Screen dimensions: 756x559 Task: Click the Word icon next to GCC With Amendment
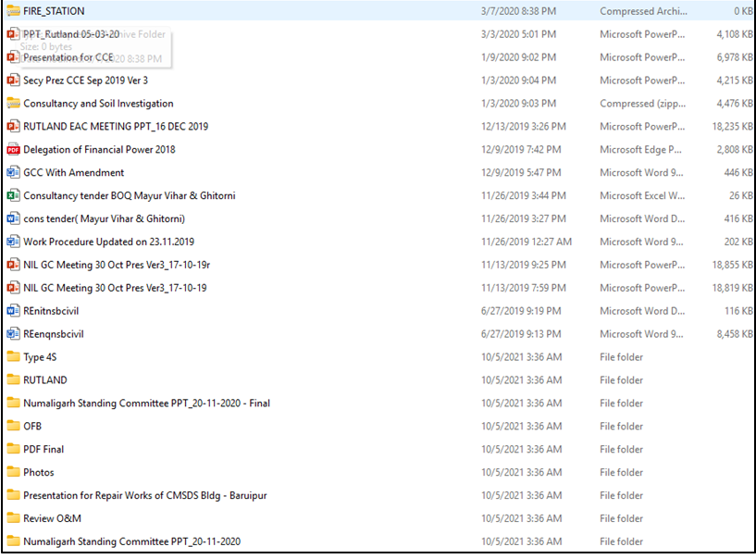pyautogui.click(x=13, y=173)
